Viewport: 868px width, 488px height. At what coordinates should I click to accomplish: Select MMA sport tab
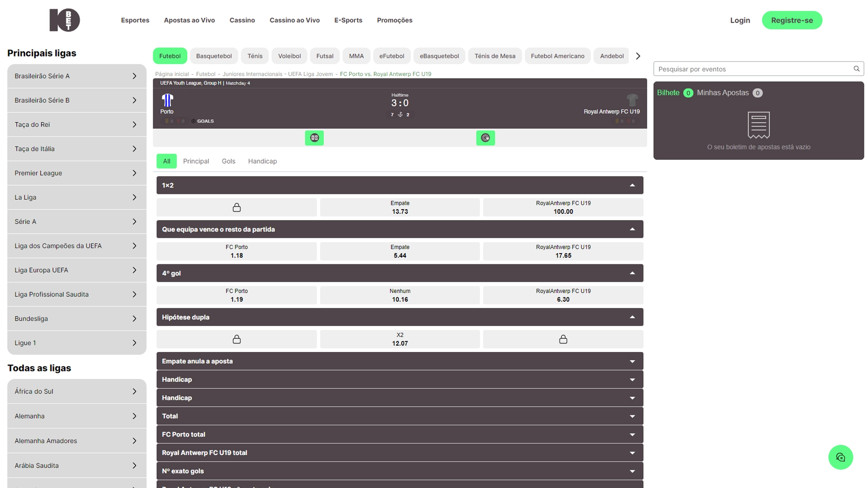tap(356, 56)
